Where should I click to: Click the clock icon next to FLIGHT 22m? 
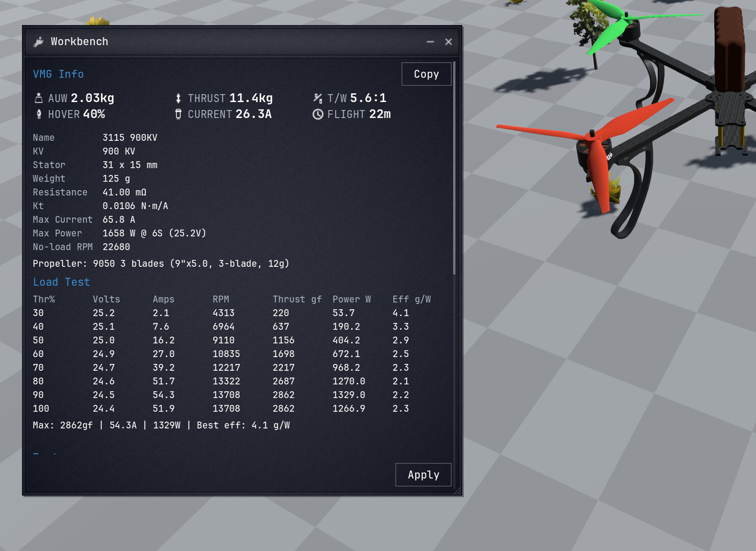pos(318,114)
